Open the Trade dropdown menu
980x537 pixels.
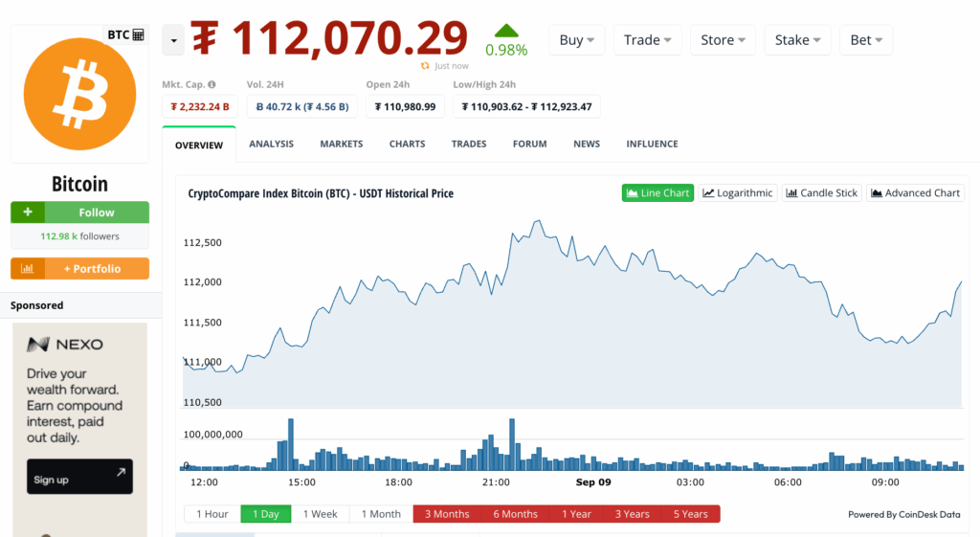(648, 40)
